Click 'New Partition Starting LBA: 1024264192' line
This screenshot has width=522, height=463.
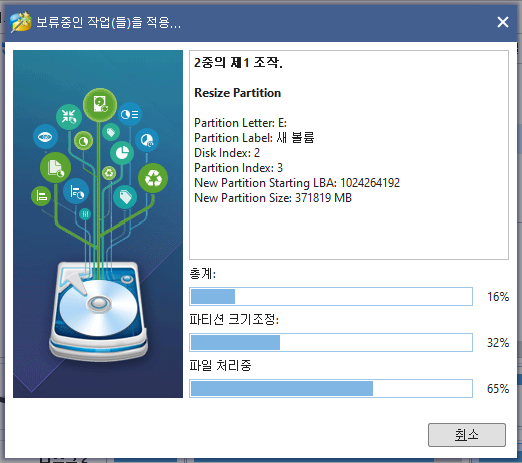[297, 183]
